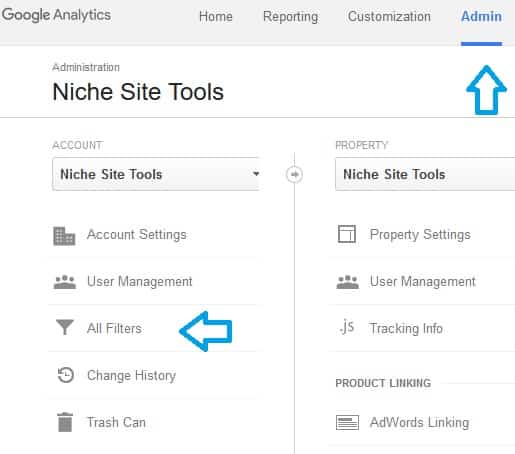
Task: Click the Property Settings window icon
Action: (347, 234)
